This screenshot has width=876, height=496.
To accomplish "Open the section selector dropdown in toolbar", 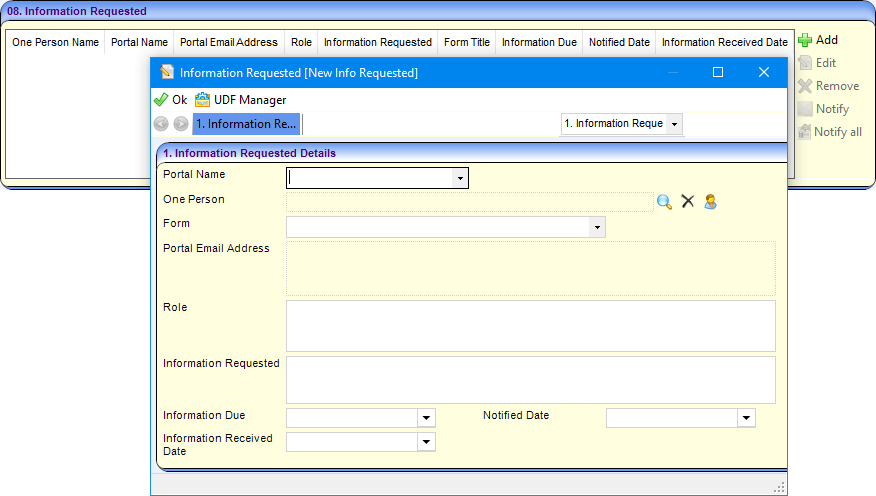I will click(674, 124).
